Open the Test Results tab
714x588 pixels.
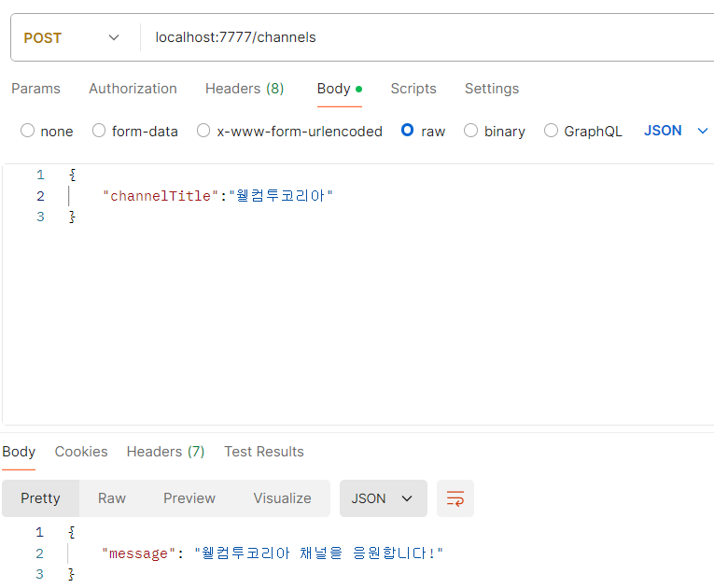[x=263, y=452]
